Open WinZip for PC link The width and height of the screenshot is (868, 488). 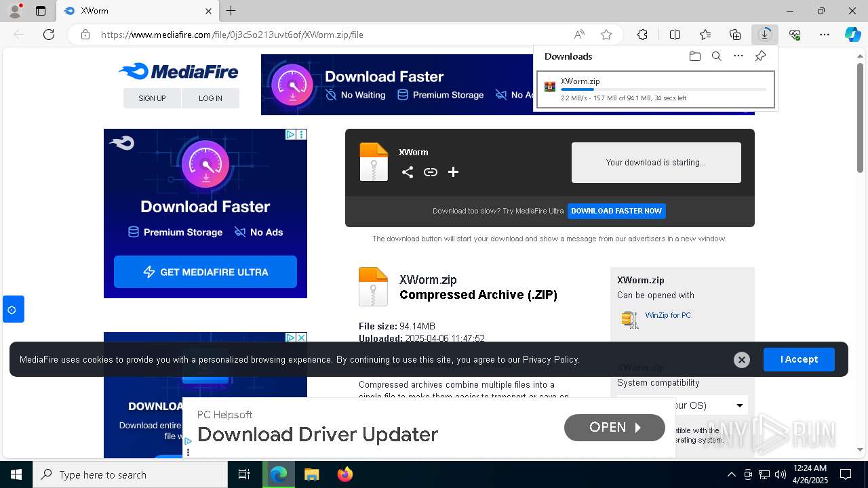[668, 315]
